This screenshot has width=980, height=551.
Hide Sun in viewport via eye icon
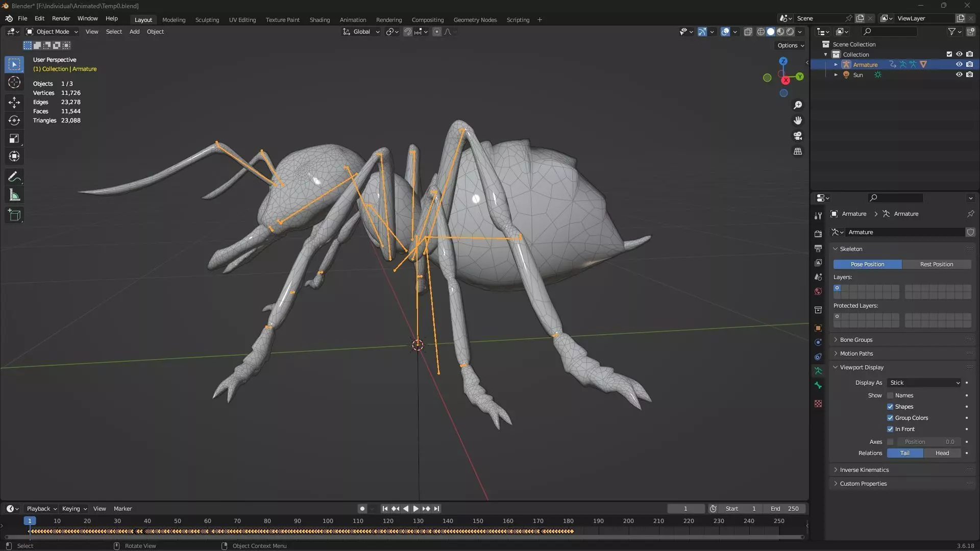coord(959,74)
